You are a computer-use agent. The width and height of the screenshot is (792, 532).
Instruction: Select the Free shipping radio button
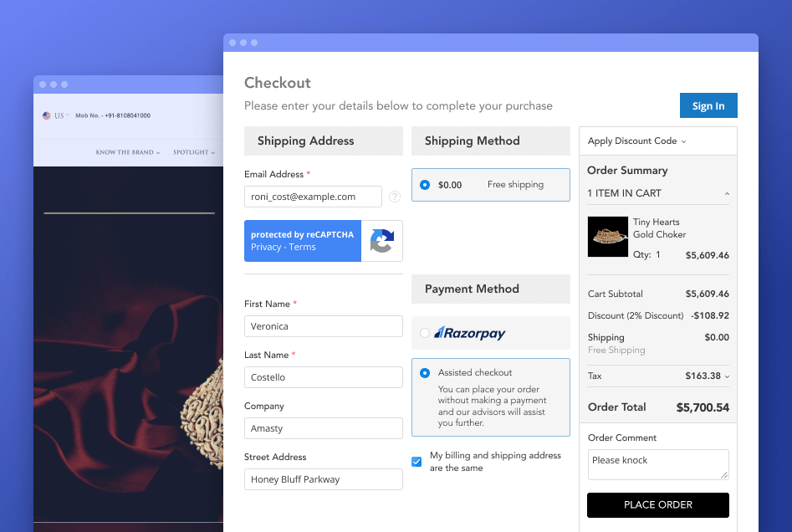coord(425,185)
